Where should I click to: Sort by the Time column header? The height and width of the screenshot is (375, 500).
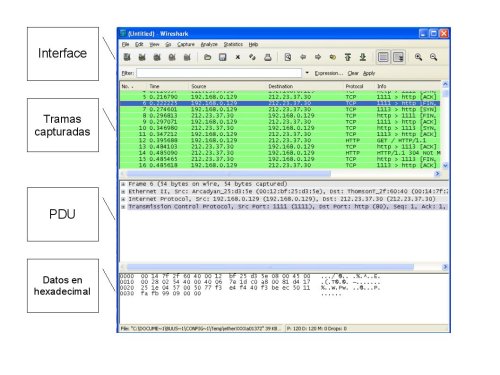167,86
